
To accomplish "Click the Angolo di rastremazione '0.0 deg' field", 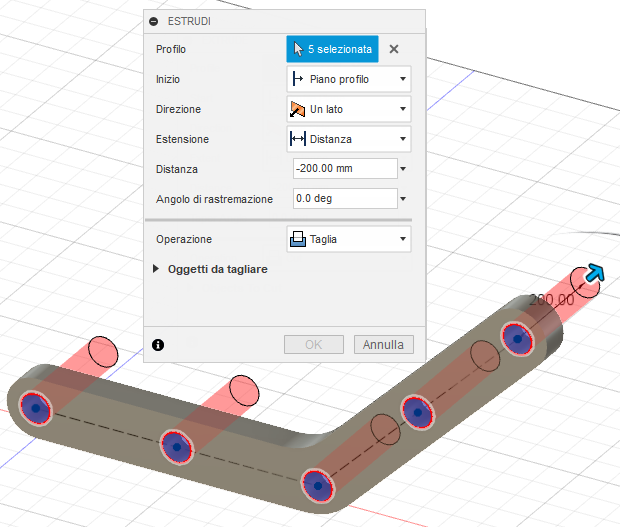I will (345, 198).
